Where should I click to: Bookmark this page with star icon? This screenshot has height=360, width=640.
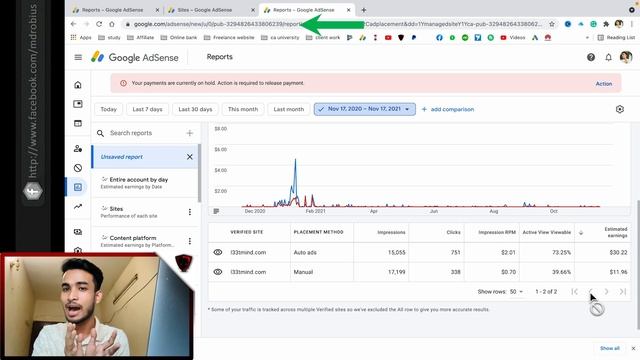click(552, 24)
